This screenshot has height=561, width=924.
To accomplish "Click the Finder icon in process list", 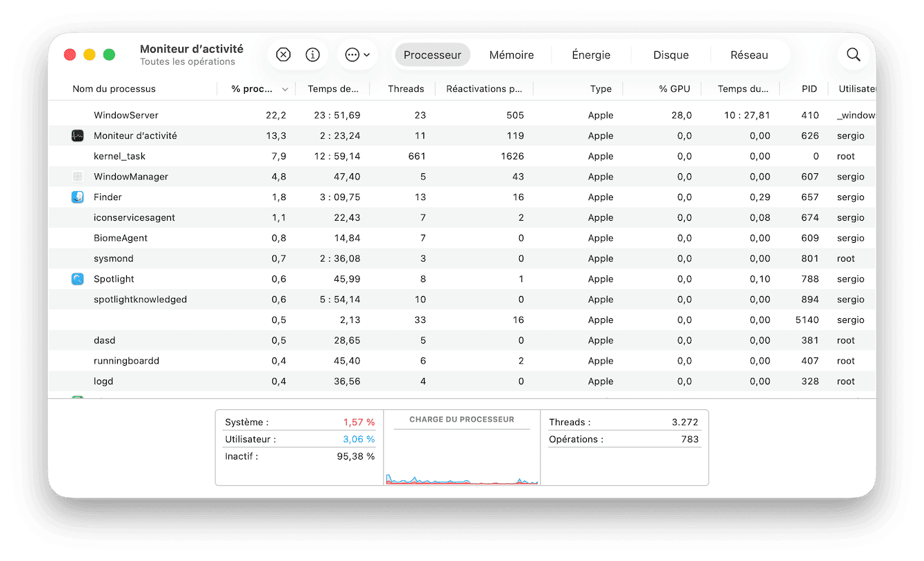I will click(x=78, y=197).
